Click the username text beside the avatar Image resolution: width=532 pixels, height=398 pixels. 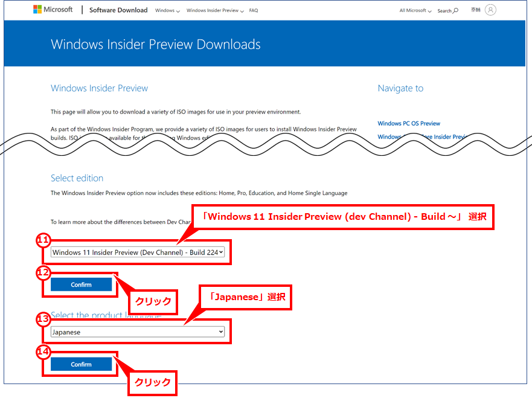pyautogui.click(x=476, y=10)
